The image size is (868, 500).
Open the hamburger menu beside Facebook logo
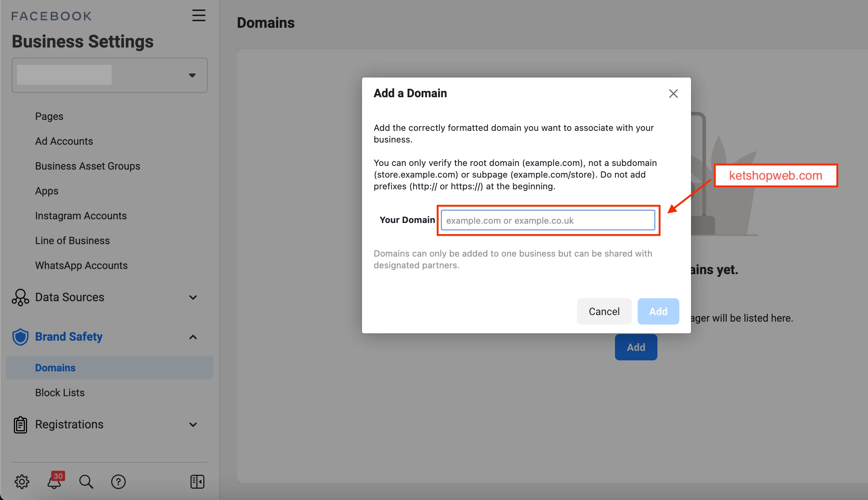coord(199,15)
